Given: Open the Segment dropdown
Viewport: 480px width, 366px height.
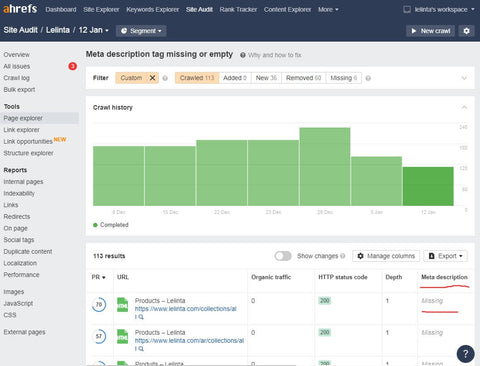Looking at the screenshot, I should pos(141,31).
